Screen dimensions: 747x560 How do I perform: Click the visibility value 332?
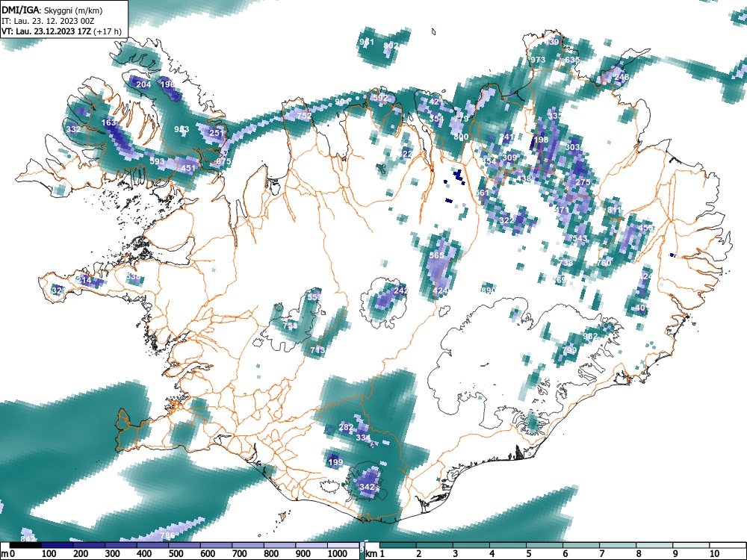[73, 129]
